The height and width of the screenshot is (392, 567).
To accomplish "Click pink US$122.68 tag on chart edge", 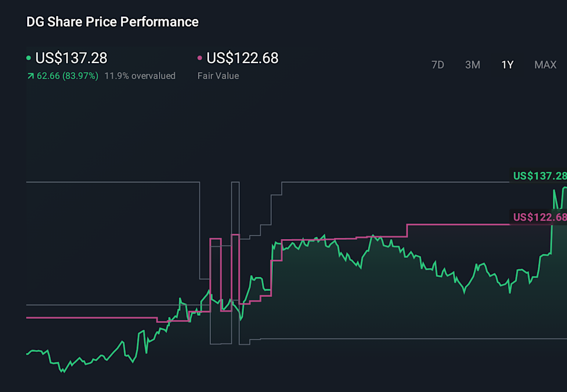I will tap(539, 217).
